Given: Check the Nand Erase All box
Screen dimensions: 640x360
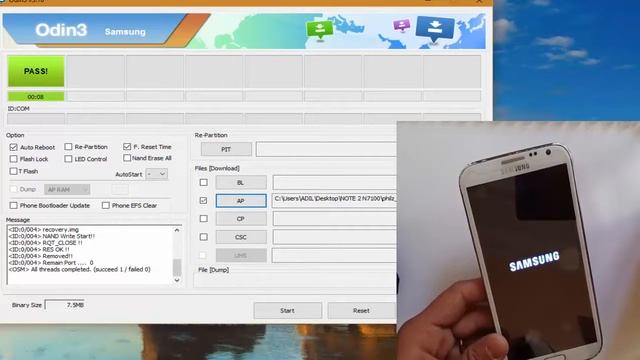Looking at the screenshot, I should [x=127, y=158].
